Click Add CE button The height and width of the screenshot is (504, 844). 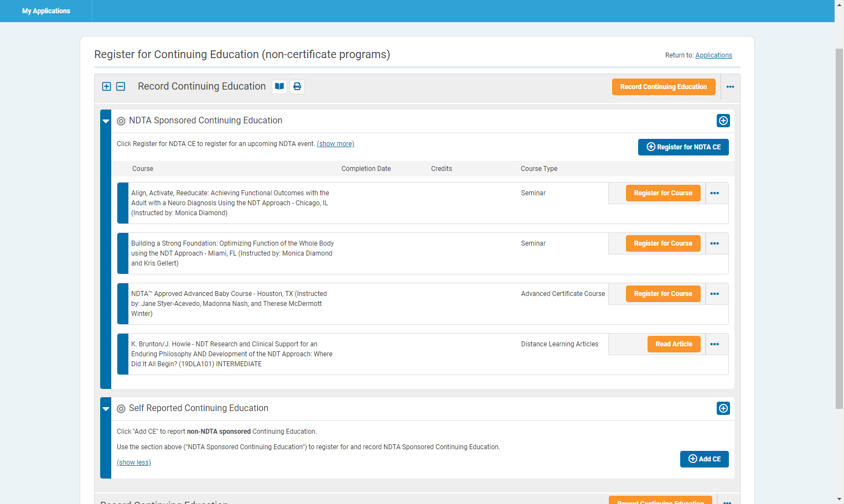point(705,459)
